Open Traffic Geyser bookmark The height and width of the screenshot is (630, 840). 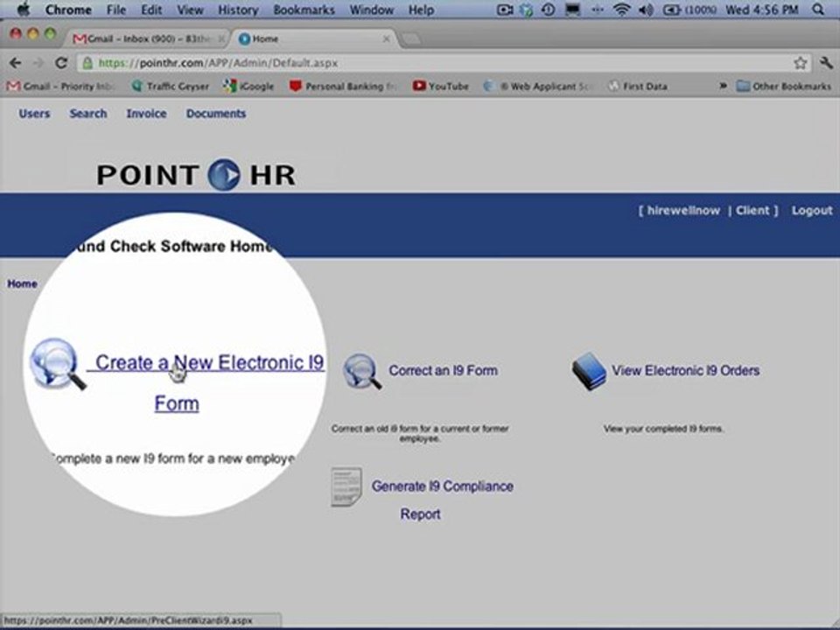pyautogui.click(x=171, y=87)
